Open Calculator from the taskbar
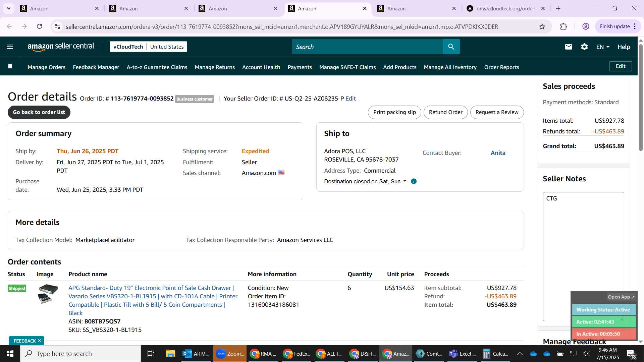 point(495,354)
